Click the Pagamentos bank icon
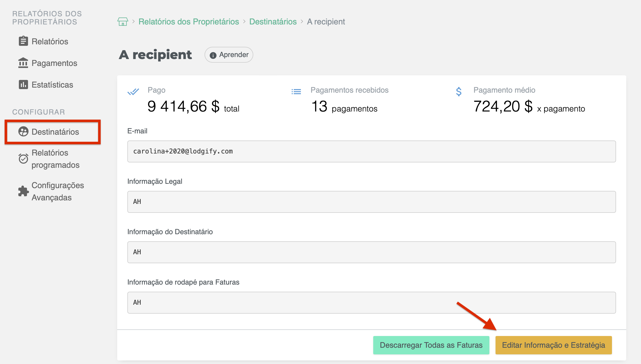Image resolution: width=641 pixels, height=364 pixels. click(23, 63)
